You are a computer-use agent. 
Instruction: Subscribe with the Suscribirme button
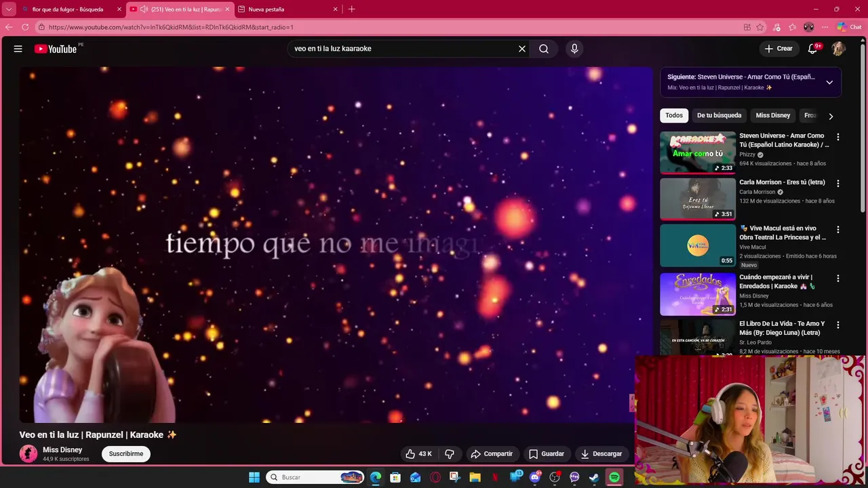(x=126, y=454)
